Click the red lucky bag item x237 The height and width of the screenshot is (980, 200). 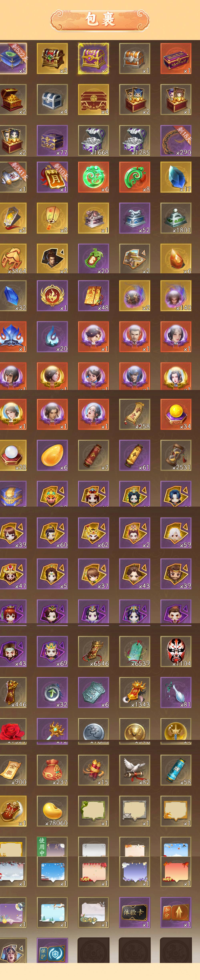(52, 770)
